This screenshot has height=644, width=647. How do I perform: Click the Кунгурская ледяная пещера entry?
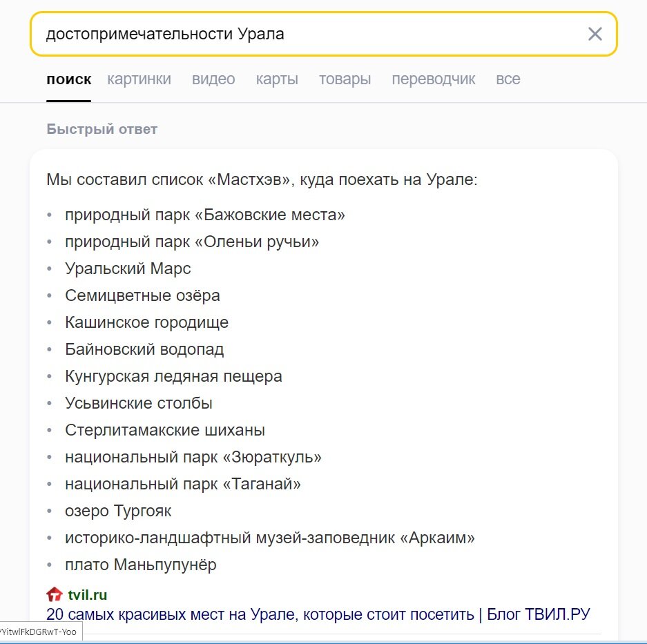coord(173,376)
